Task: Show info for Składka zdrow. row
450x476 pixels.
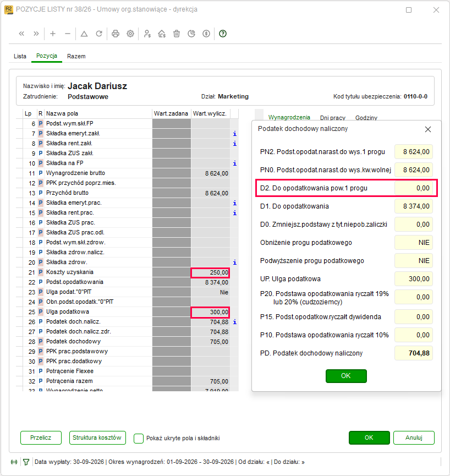Action: (234, 262)
